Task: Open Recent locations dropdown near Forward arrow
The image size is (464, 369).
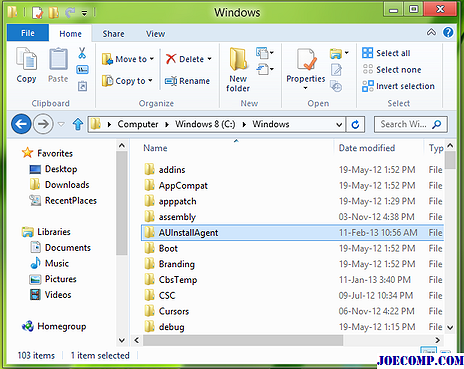Action: pyautogui.click(x=61, y=124)
